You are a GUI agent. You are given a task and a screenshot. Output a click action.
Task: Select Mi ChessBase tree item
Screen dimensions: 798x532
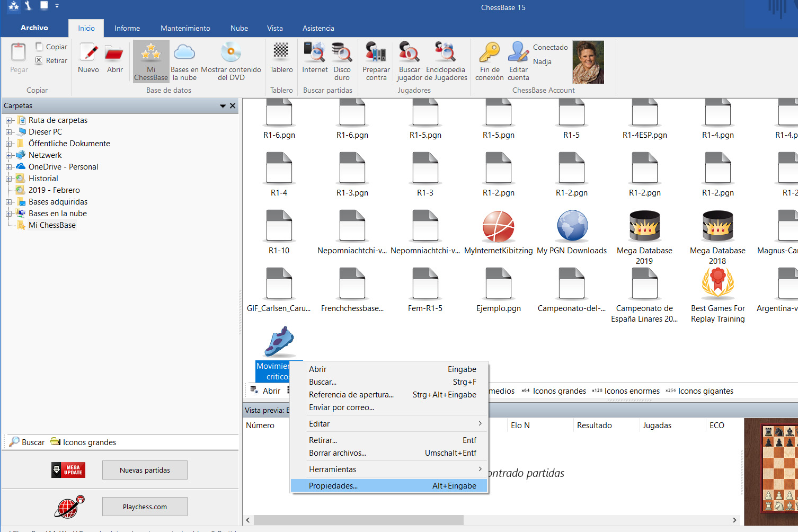(52, 225)
